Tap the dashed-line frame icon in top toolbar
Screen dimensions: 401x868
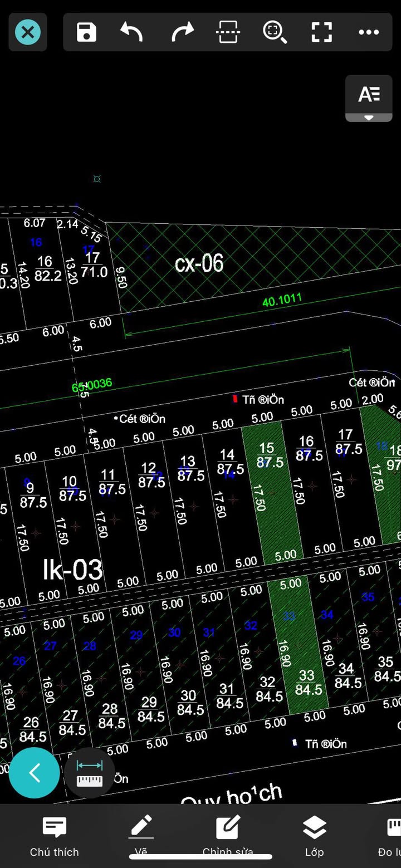pos(228,32)
